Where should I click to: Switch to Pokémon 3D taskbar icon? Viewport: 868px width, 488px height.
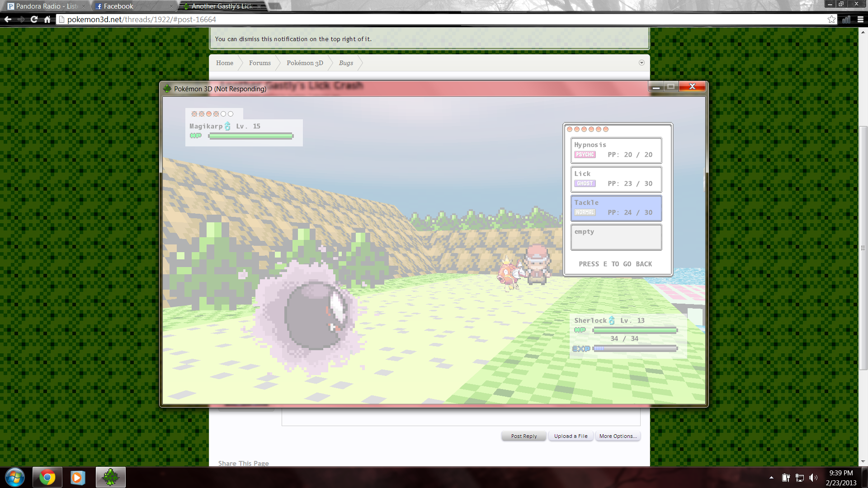110,477
